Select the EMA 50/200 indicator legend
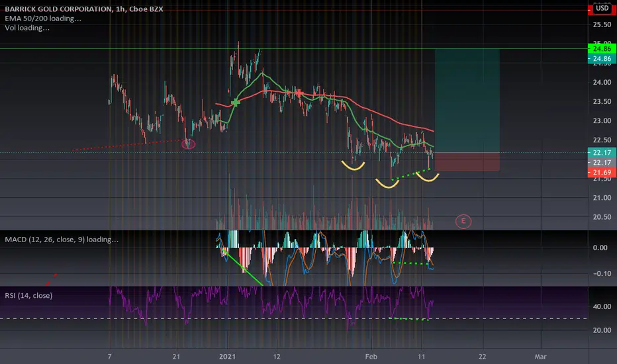The height and width of the screenshot is (364, 617). coord(43,18)
